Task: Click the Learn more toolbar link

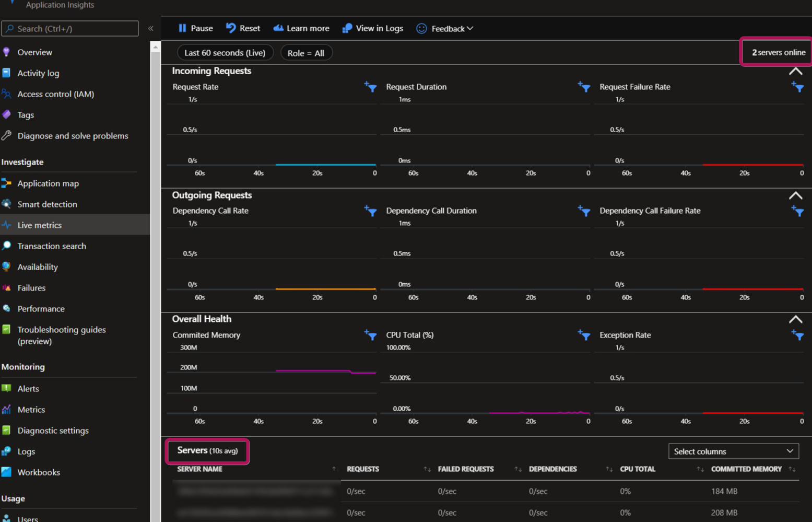Action: pos(301,28)
